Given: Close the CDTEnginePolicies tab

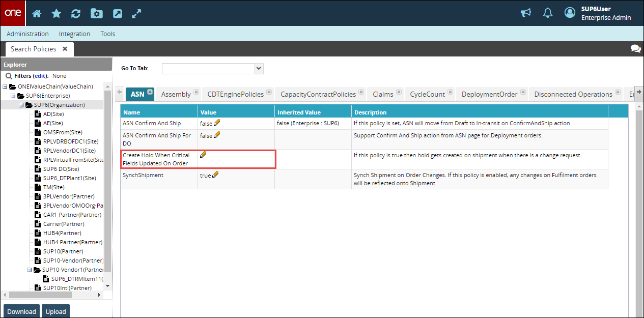Looking at the screenshot, I should (269, 92).
